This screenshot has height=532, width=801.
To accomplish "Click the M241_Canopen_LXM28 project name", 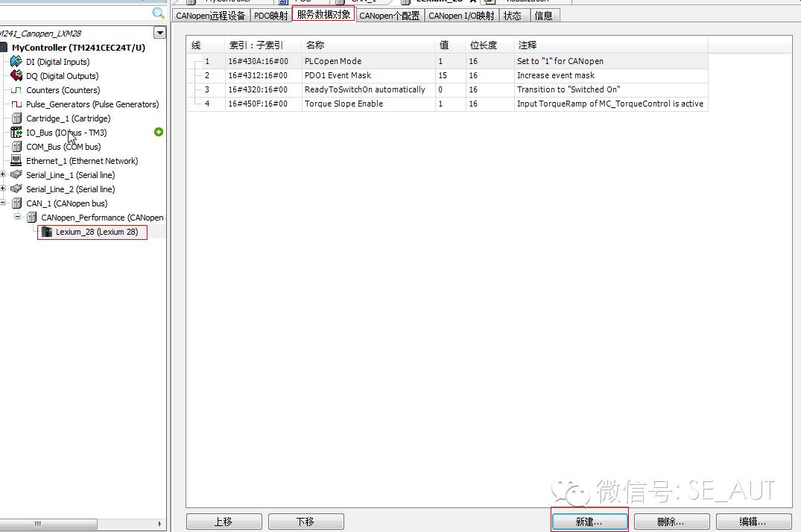I will click(x=40, y=34).
